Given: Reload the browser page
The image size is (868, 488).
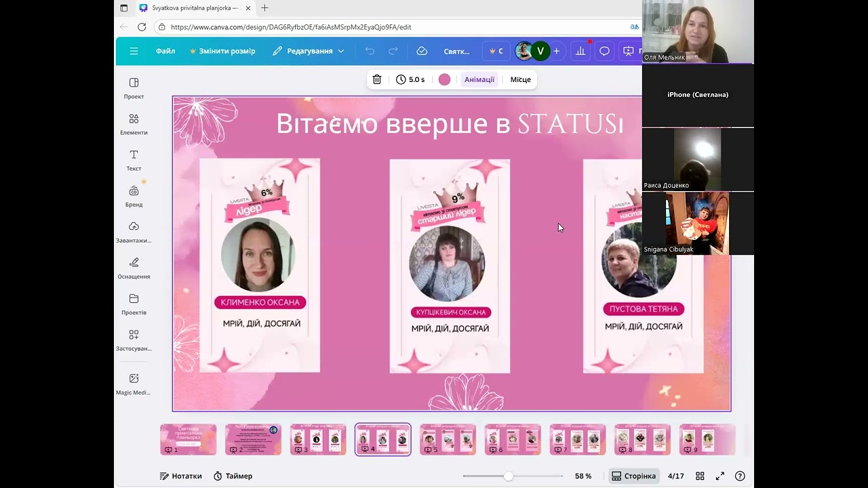Looking at the screenshot, I should 142,27.
